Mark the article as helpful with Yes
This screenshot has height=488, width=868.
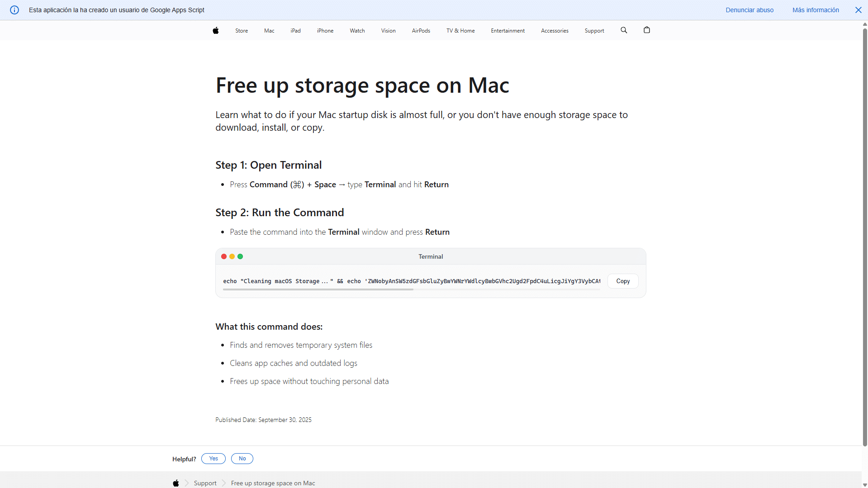pos(213,458)
